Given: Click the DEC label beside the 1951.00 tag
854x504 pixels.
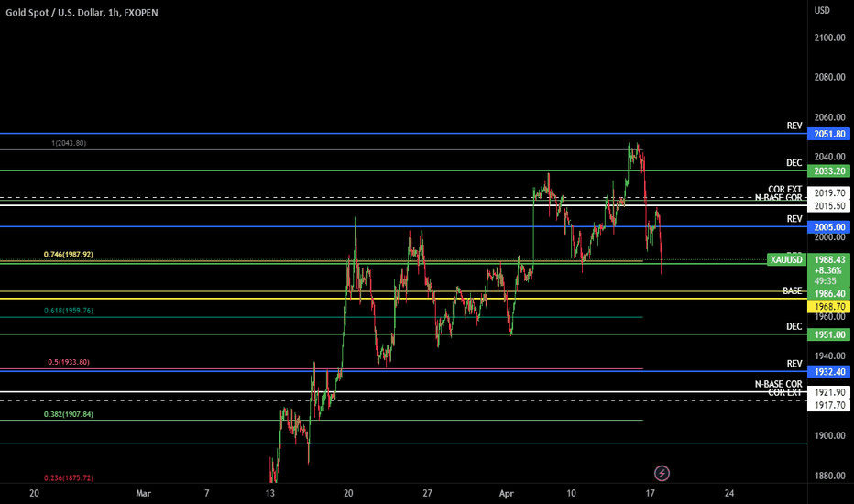Looking at the screenshot, I should tap(794, 327).
